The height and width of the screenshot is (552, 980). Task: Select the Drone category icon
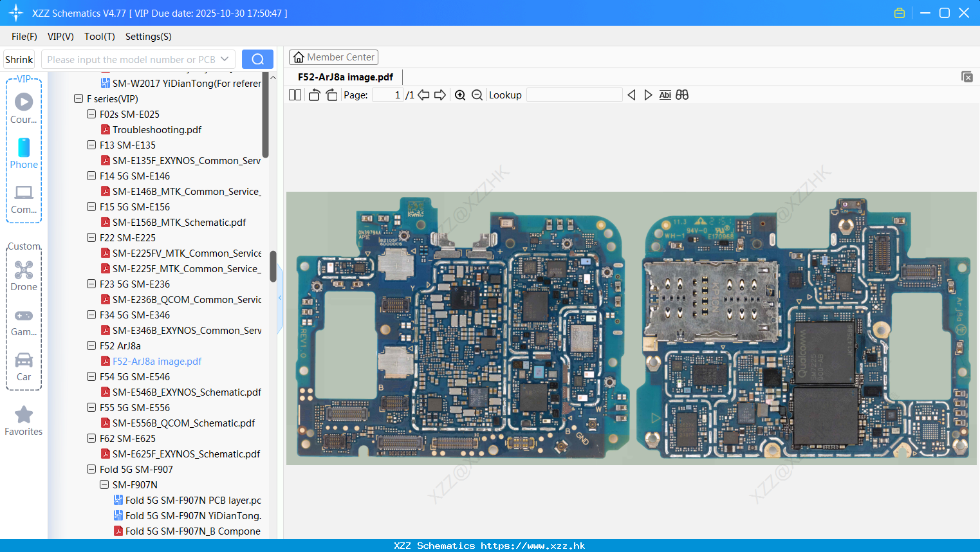pyautogui.click(x=24, y=276)
